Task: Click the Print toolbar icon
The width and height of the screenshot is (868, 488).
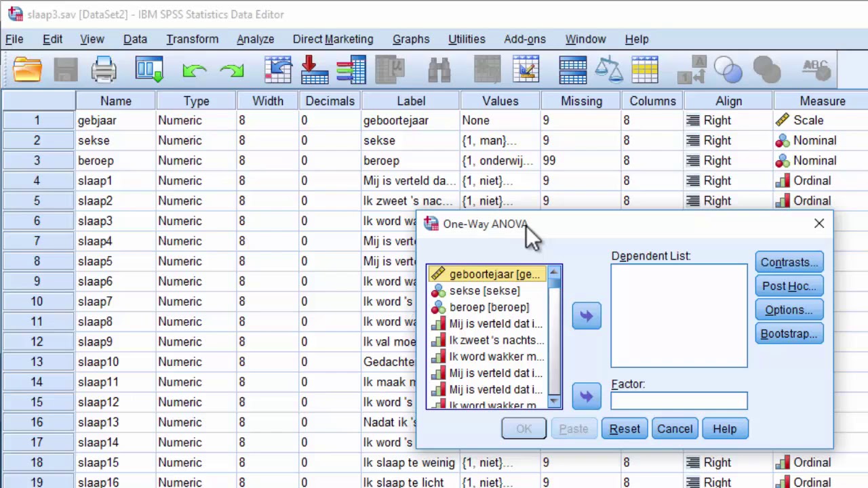Action: pyautogui.click(x=104, y=69)
